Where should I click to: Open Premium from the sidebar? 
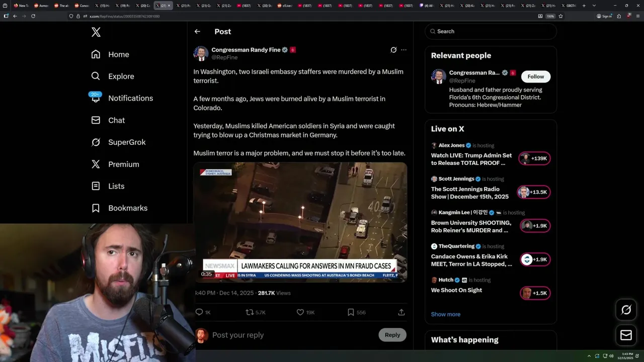(x=115, y=164)
